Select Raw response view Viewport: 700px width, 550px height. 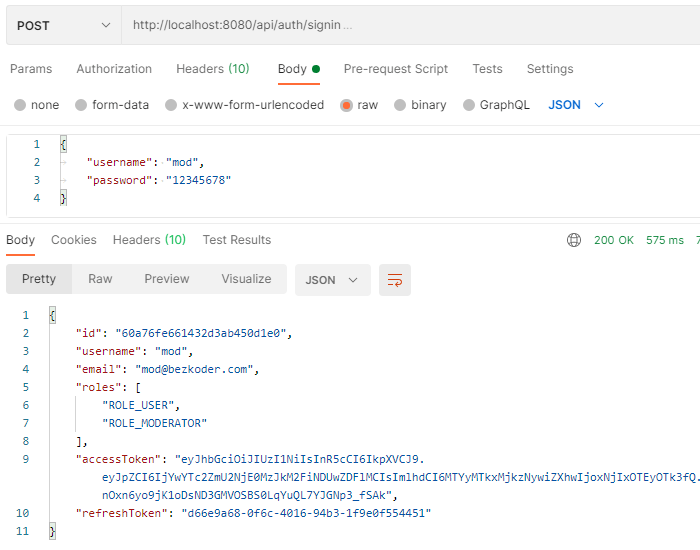[x=100, y=279]
